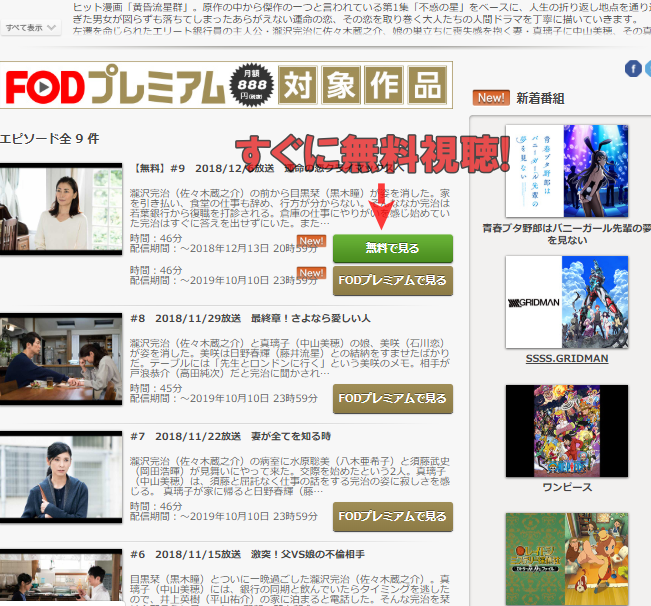This screenshot has width=651, height=606.
Task: Open the 青春ブタ野郎はバニーガール先輩 title link
Action: [x=567, y=234]
